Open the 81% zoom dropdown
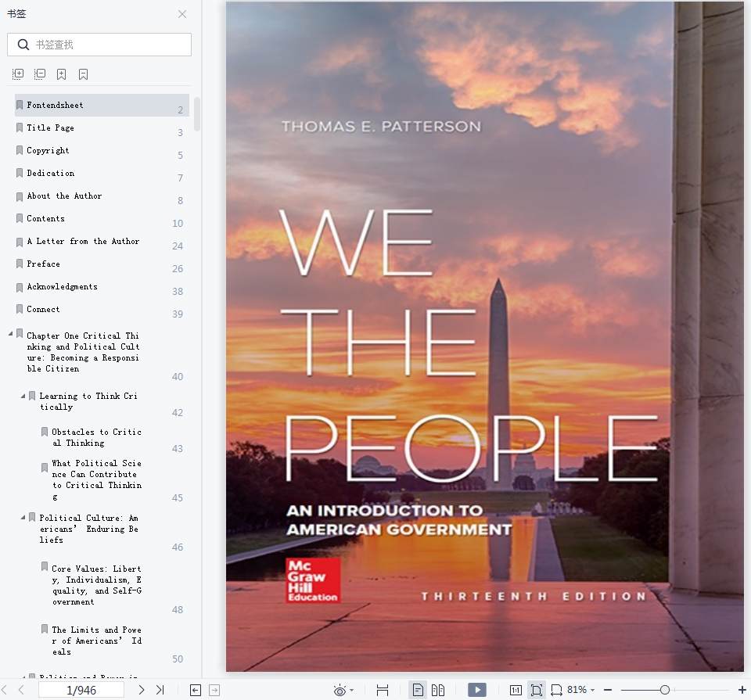 click(592, 690)
